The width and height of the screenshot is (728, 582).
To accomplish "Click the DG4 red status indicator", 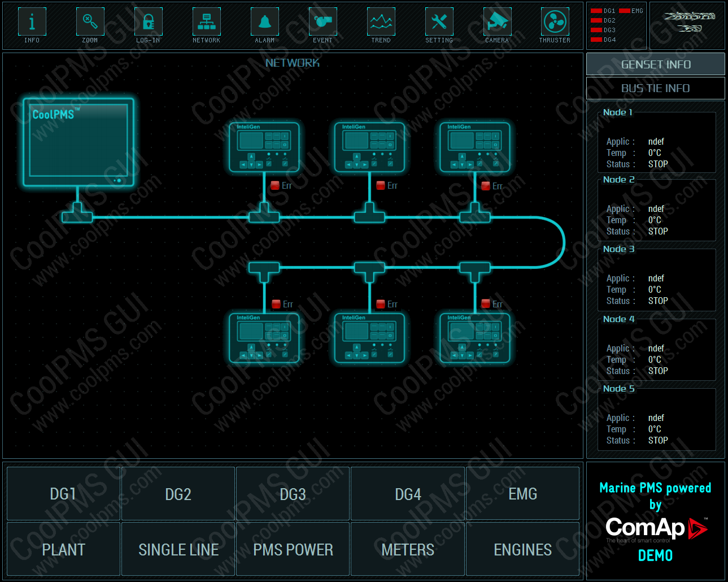I will [x=596, y=40].
